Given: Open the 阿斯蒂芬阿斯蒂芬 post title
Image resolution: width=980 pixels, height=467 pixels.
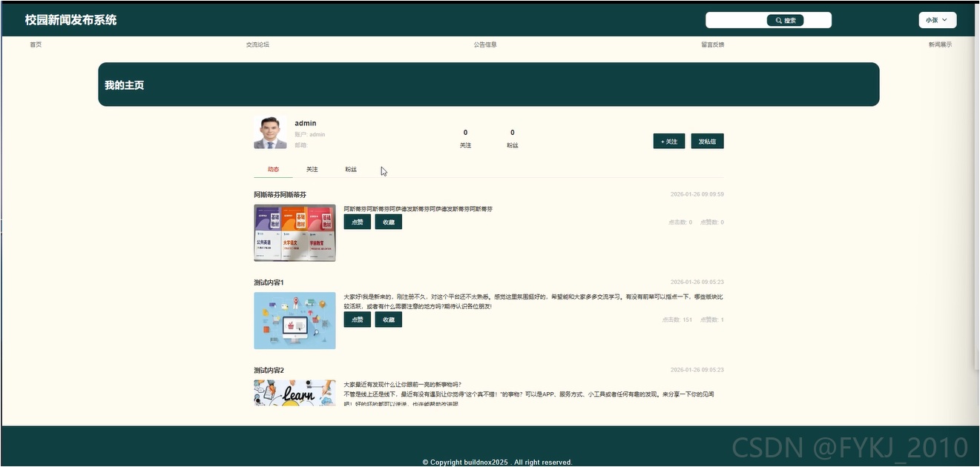Looking at the screenshot, I should (x=280, y=194).
